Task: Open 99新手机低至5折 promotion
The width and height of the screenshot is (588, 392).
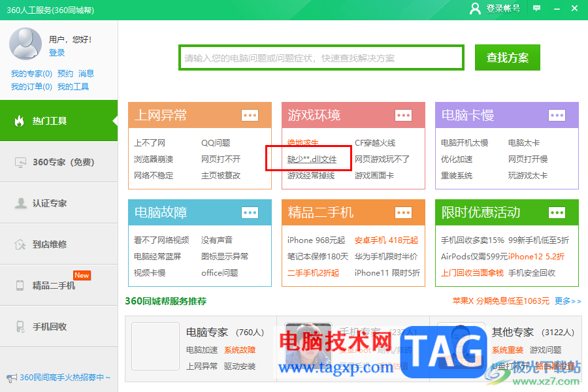Action: point(539,240)
